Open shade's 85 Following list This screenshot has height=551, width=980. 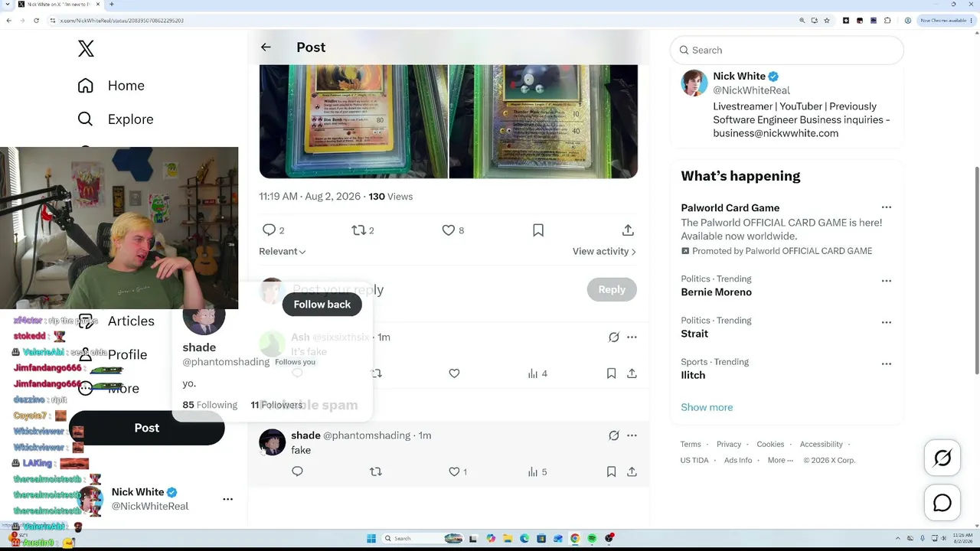(x=210, y=405)
